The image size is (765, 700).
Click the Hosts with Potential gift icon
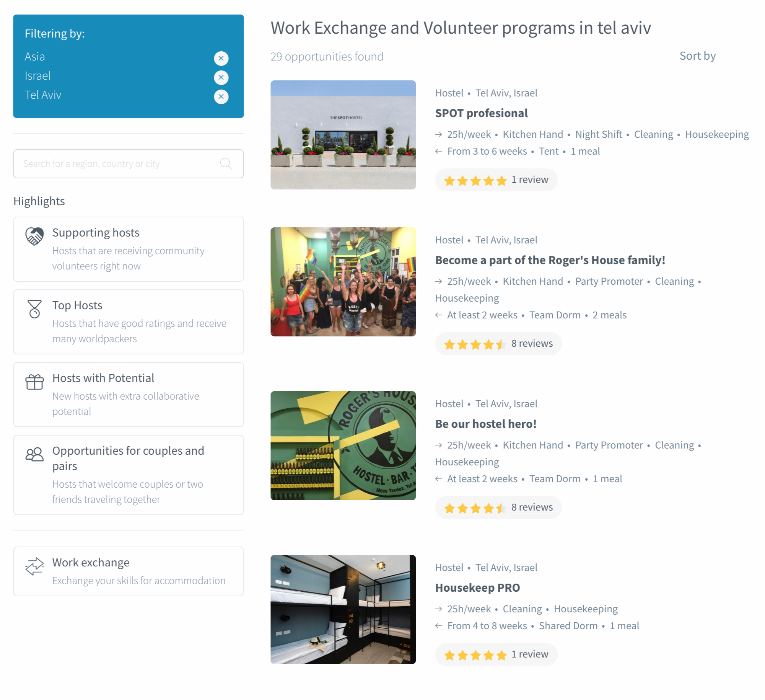pos(34,381)
